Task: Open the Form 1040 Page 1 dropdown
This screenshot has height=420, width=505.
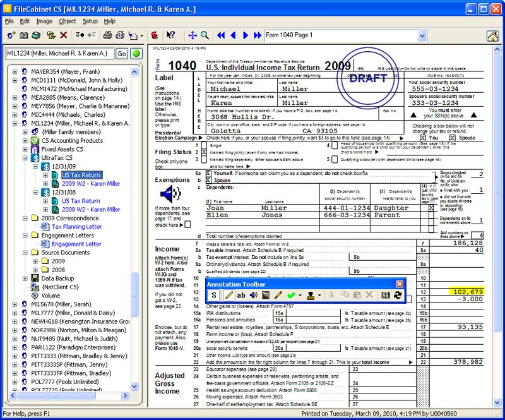Action: [422, 35]
